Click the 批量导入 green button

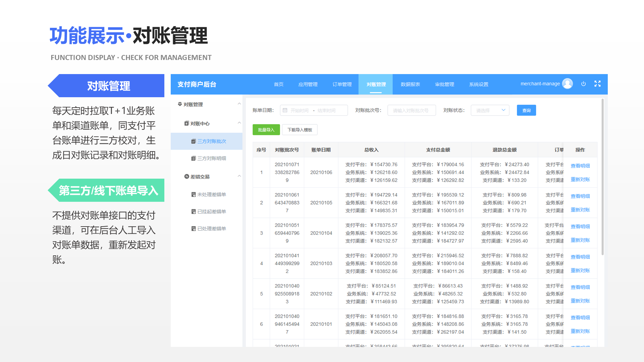click(x=266, y=130)
